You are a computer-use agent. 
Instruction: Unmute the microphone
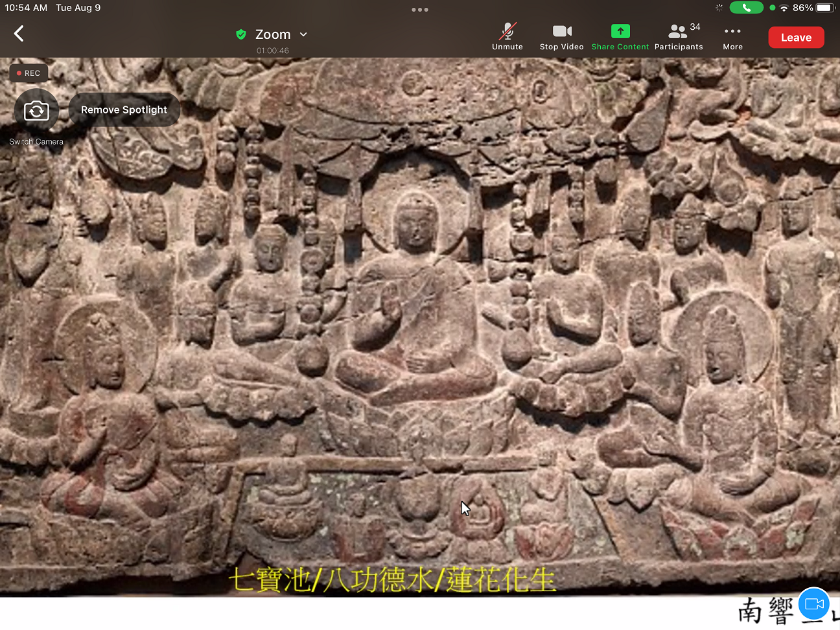coord(507,37)
